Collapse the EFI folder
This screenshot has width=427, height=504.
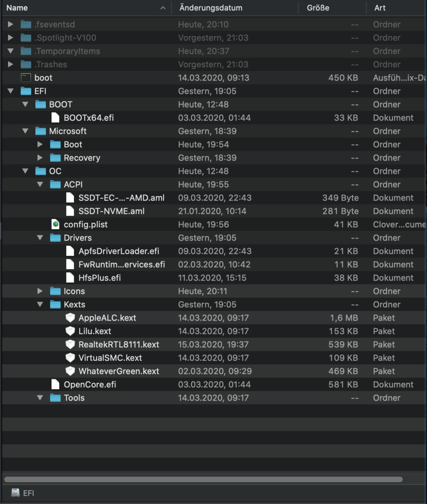pos(11,91)
